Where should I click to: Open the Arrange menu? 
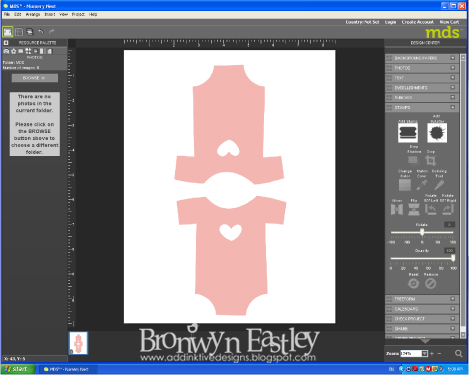(x=33, y=14)
